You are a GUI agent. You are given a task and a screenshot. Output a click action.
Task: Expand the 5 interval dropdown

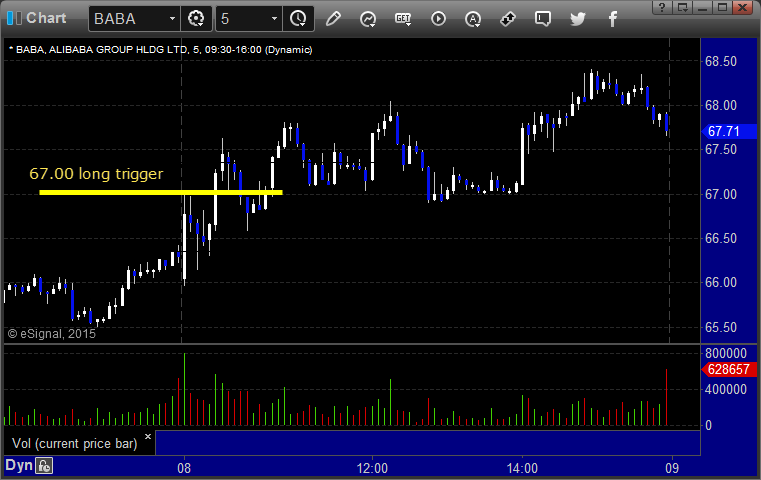(x=274, y=19)
